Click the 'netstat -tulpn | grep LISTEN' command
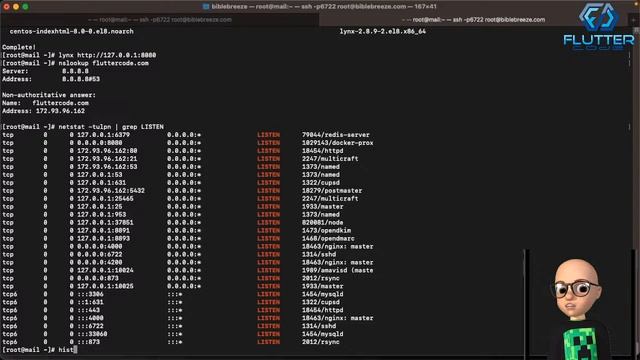The height and width of the screenshot is (360, 640). coord(111,127)
